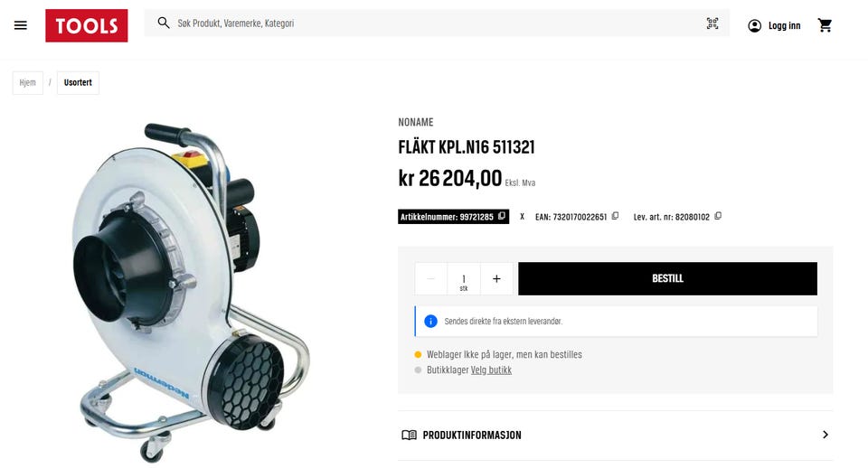This screenshot has height=468, width=868.
Task: Click the user account icon
Action: point(754,25)
